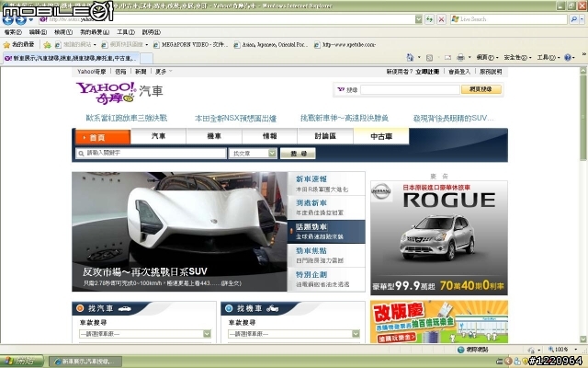This screenshot has height=368, width=588.
Task: Expand the 更多 dropdown in top strip
Action: click(x=164, y=72)
